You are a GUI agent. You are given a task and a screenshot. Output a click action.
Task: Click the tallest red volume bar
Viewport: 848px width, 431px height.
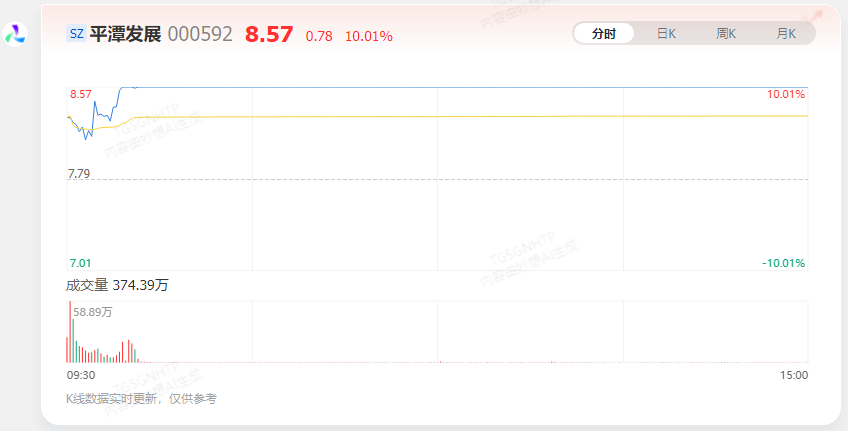coord(70,331)
